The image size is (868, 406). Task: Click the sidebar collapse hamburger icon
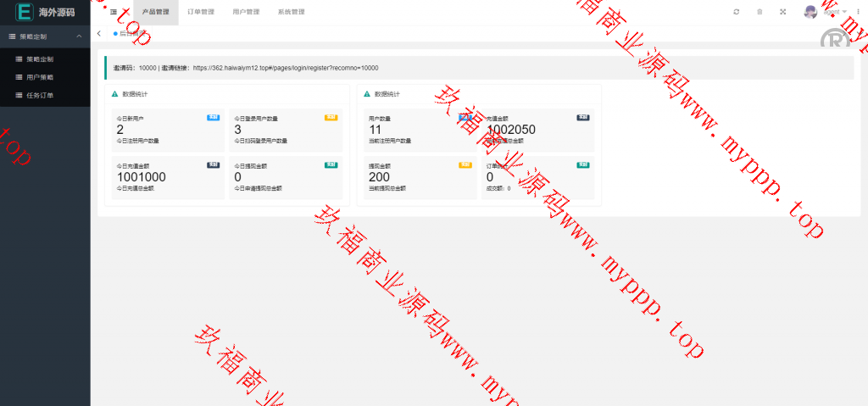tap(114, 12)
